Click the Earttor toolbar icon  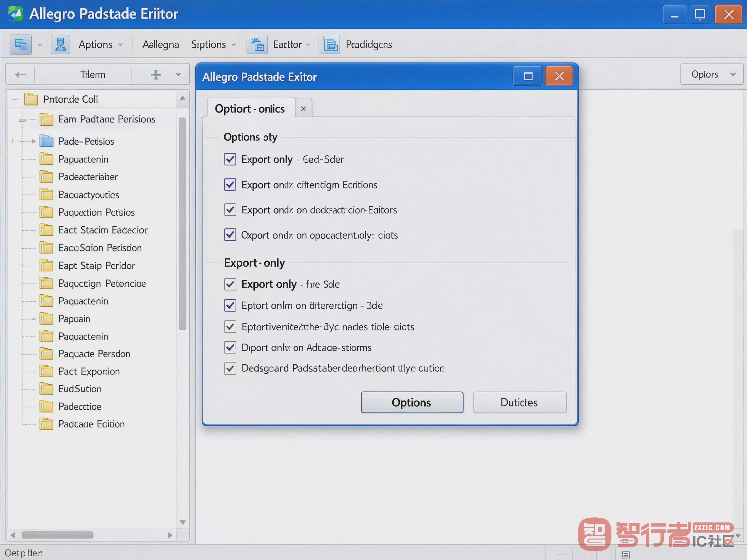[x=257, y=45]
